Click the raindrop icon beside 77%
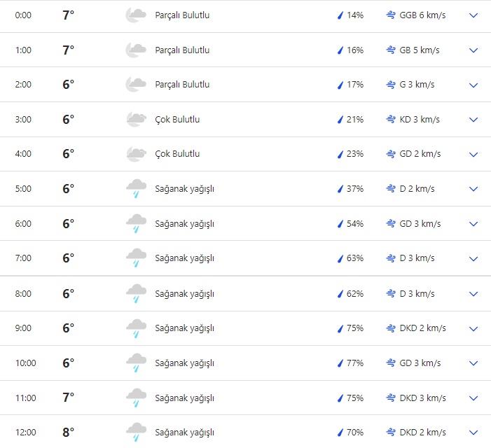The width and height of the screenshot is (491, 448). (x=340, y=363)
